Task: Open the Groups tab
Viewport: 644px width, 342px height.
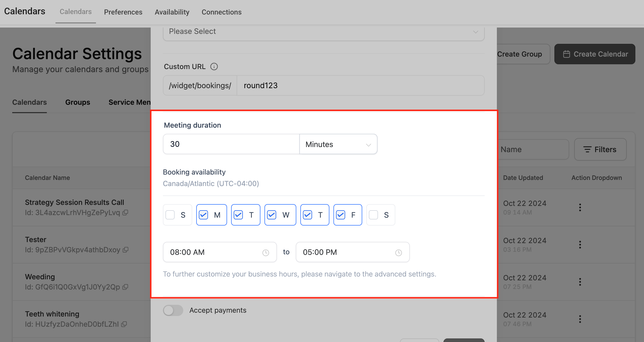Action: click(78, 102)
